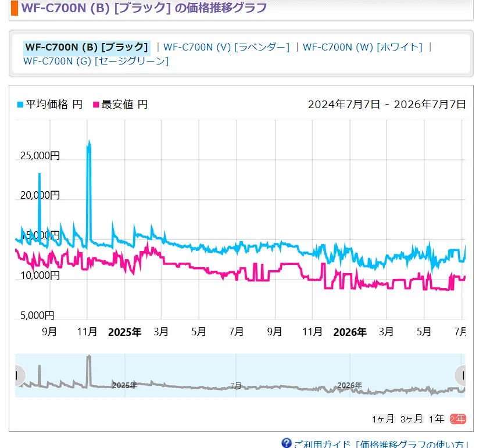The image size is (490, 448).
Task: Open the 価格推移グラフの使い方 guide link
Action: point(382,444)
